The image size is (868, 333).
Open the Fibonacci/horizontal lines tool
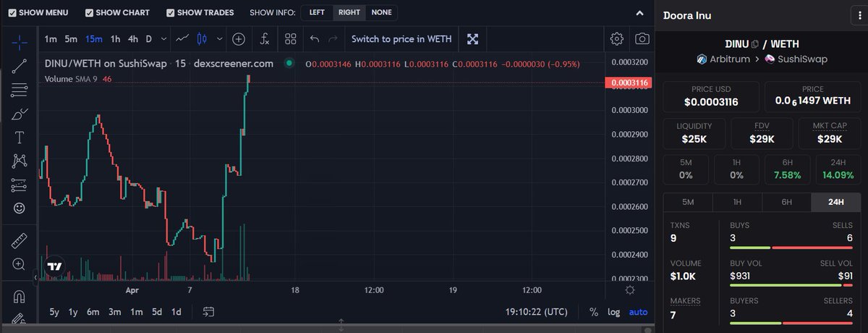[x=20, y=90]
